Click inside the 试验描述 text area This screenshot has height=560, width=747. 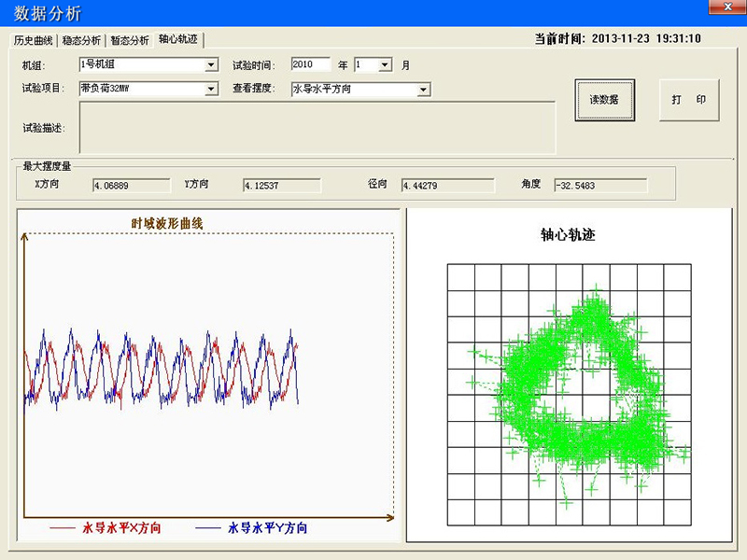pos(317,127)
